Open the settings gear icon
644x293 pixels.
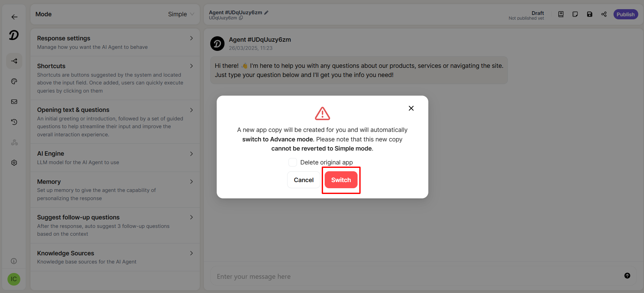[x=14, y=163]
